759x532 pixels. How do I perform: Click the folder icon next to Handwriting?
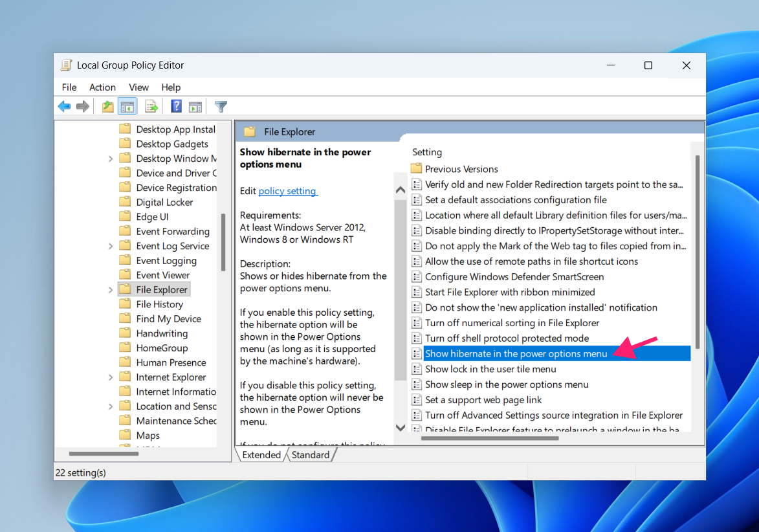[x=125, y=333]
